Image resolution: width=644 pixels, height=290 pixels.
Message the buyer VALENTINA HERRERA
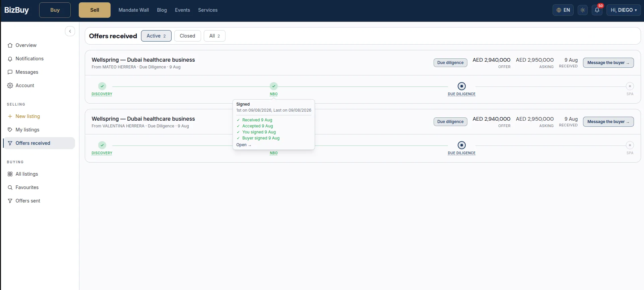coord(608,122)
